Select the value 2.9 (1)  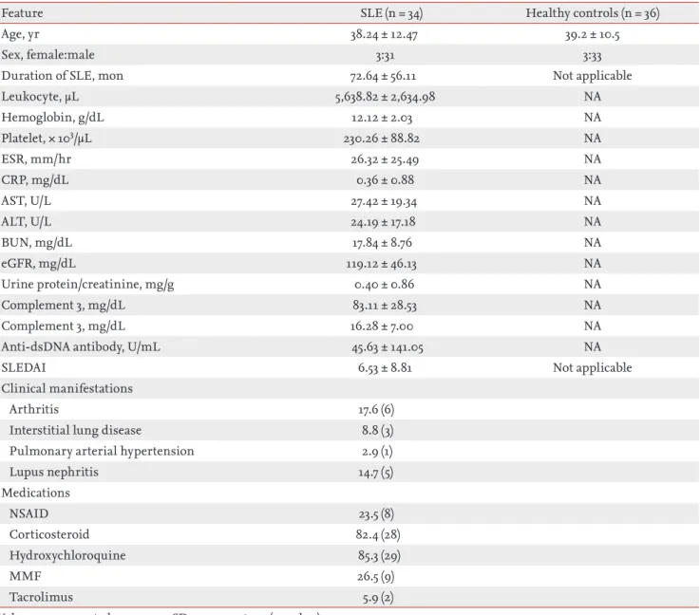pos(378,452)
